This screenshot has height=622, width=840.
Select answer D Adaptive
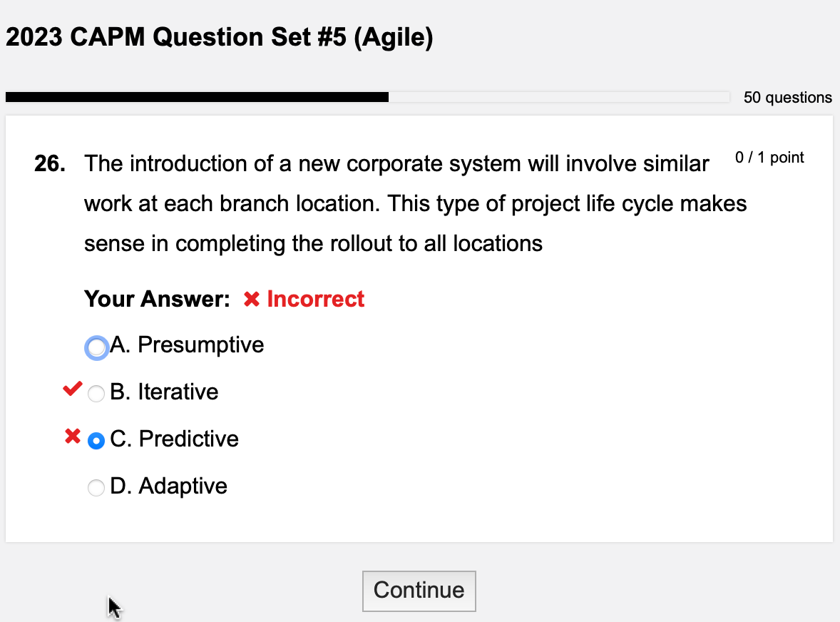(96, 487)
